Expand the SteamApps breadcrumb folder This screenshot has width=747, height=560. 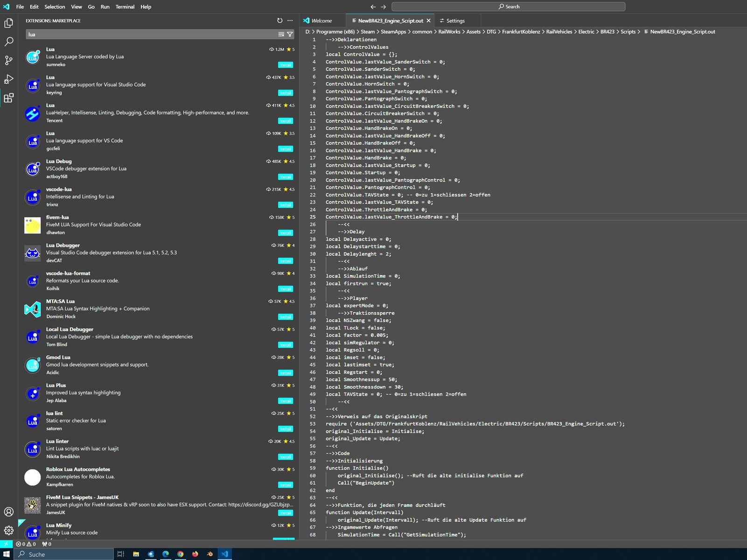(393, 32)
